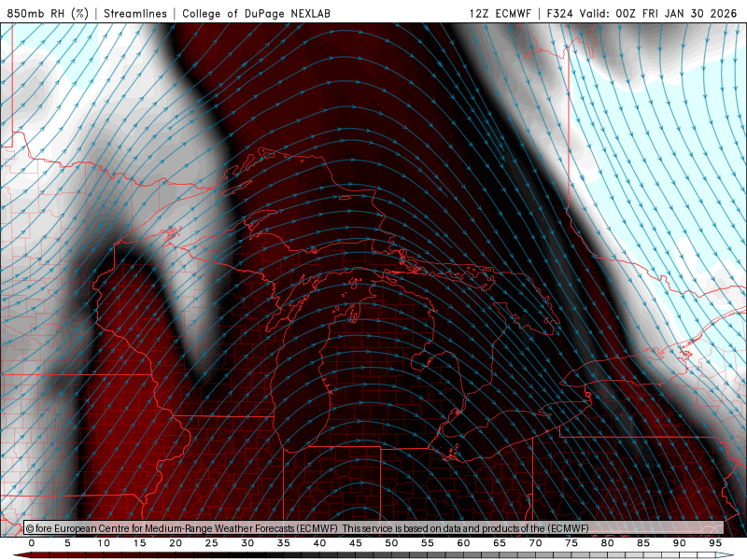
Task: Click the '80' label on the color scale
Action: tap(608, 543)
